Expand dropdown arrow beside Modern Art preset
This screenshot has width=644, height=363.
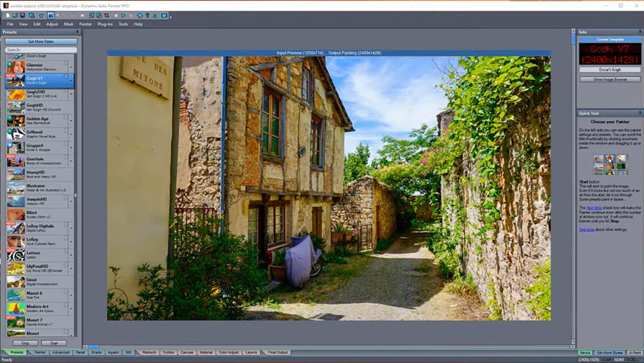point(72,309)
